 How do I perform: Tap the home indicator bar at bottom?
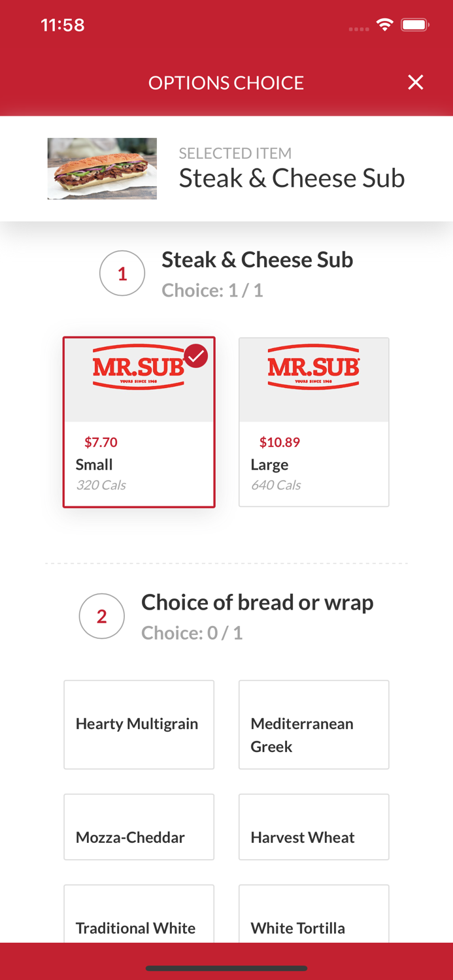click(226, 968)
